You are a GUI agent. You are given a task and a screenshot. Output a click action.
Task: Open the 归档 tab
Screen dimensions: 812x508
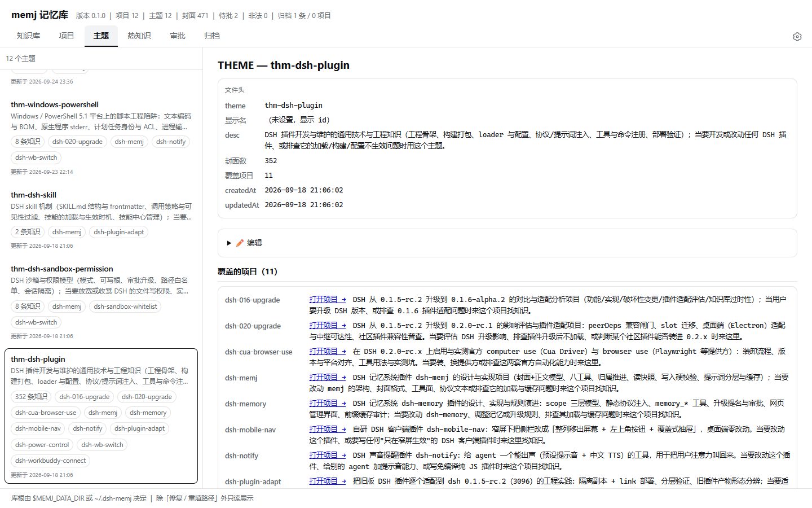[212, 36]
